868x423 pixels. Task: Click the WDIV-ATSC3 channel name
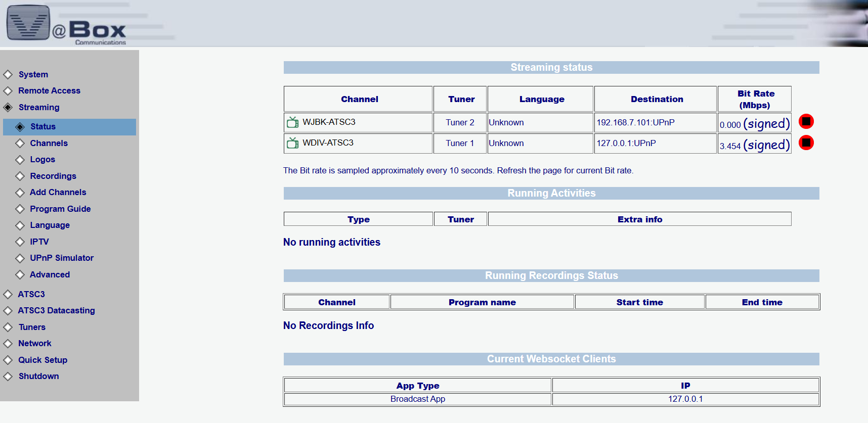pyautogui.click(x=328, y=143)
